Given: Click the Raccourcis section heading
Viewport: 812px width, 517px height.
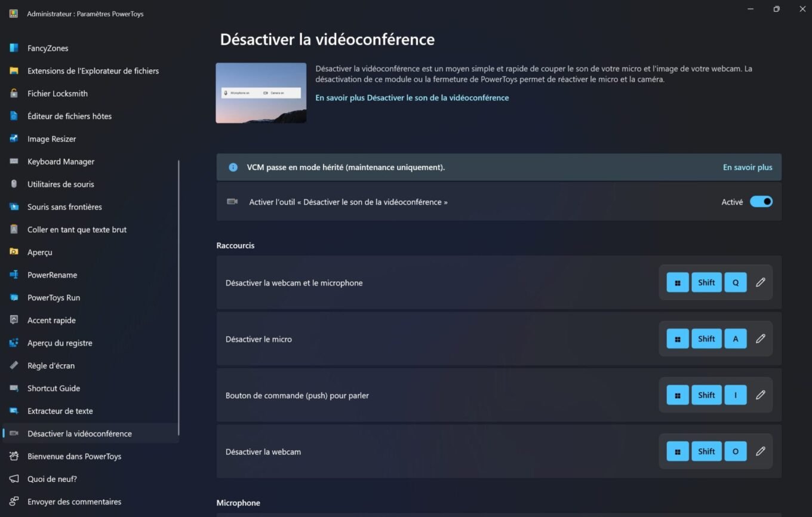Looking at the screenshot, I should click(235, 245).
